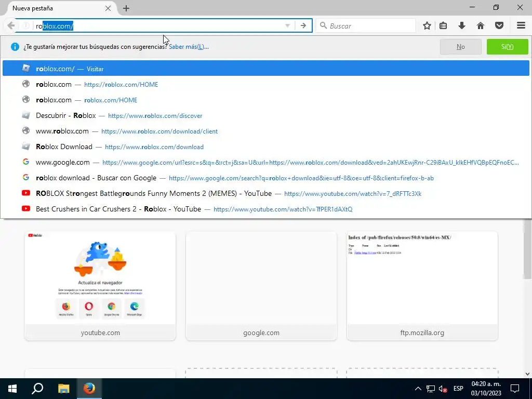532x399 pixels.
Task: Click the YouTube icon of ROBLOX Strongest Battlegrounds row
Action: [x=26, y=193]
